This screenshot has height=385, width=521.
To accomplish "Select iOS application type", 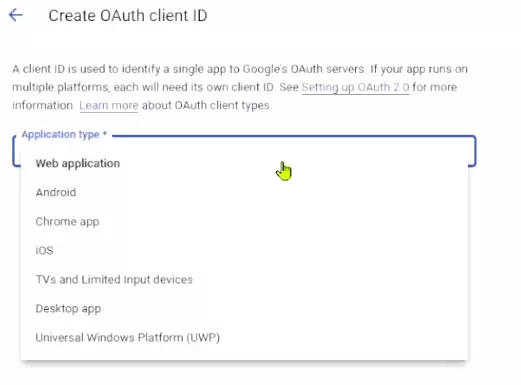I will [x=244, y=250].
